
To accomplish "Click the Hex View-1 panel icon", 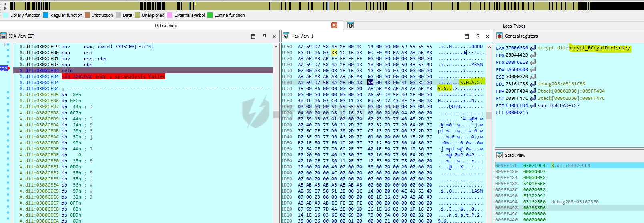I will [286, 36].
